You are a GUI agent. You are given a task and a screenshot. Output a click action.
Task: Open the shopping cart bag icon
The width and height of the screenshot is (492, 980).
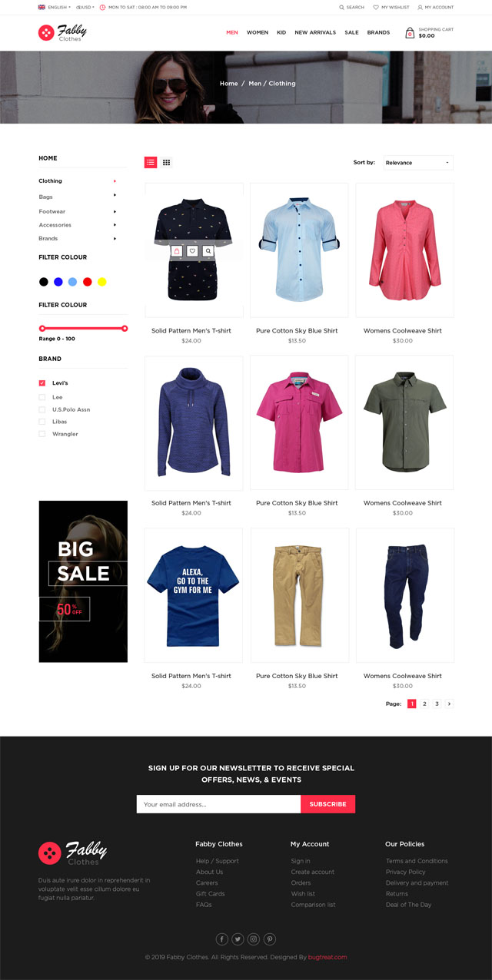[x=410, y=33]
